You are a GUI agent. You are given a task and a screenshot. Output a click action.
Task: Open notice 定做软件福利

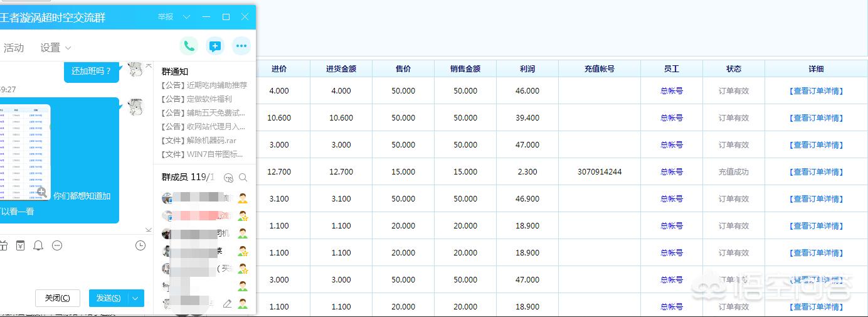196,99
